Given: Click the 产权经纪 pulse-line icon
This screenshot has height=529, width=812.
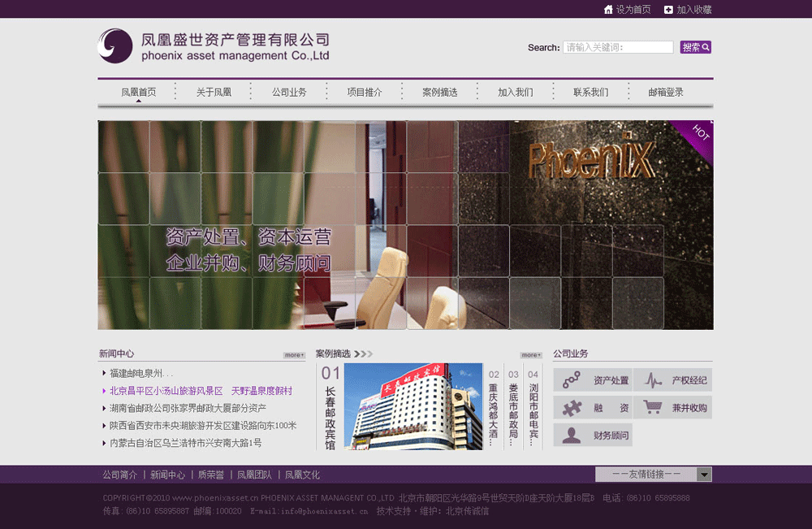Looking at the screenshot, I should (x=653, y=380).
